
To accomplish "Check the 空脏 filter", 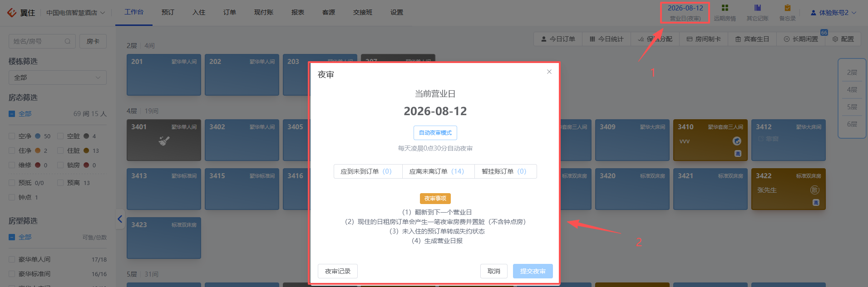I will point(60,136).
